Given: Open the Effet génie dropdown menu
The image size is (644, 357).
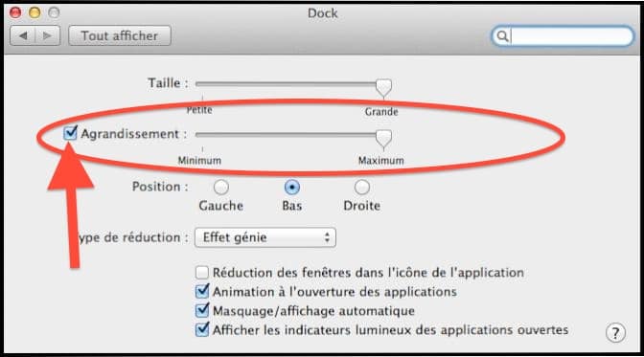Looking at the screenshot, I should pos(264,237).
